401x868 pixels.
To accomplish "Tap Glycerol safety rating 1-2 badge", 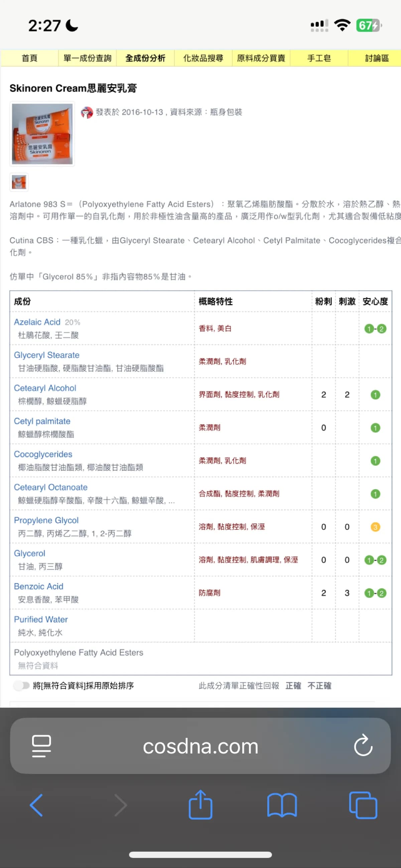I will click(375, 560).
